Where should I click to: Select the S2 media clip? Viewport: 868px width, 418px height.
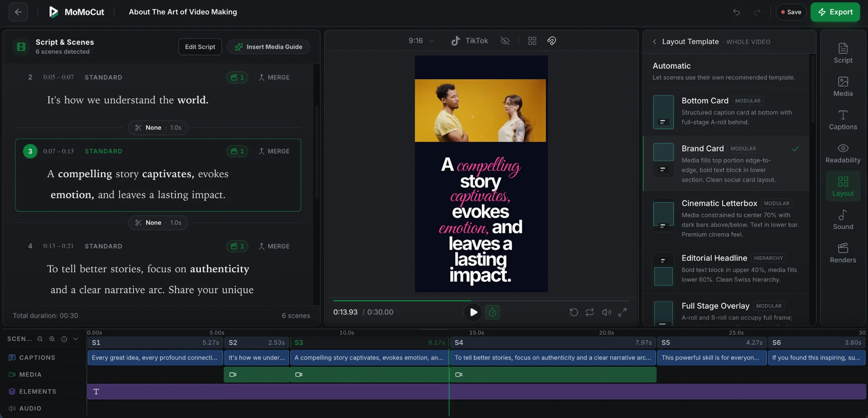click(x=256, y=375)
